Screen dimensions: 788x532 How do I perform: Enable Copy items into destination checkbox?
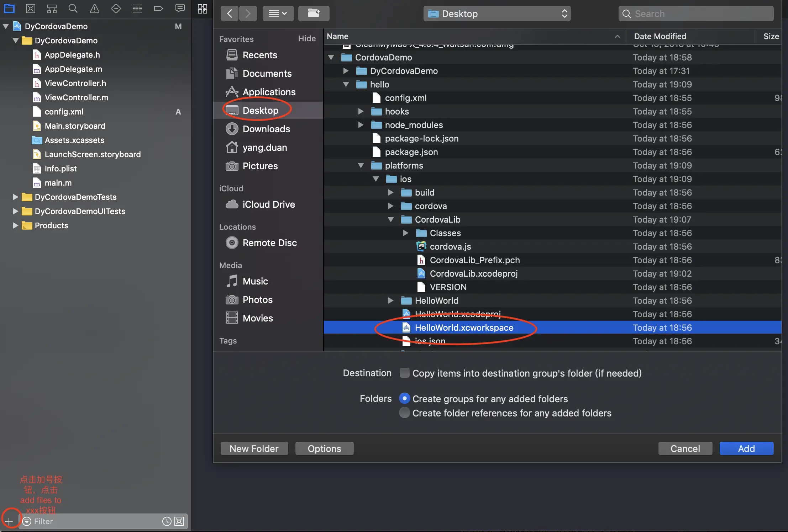(x=404, y=373)
